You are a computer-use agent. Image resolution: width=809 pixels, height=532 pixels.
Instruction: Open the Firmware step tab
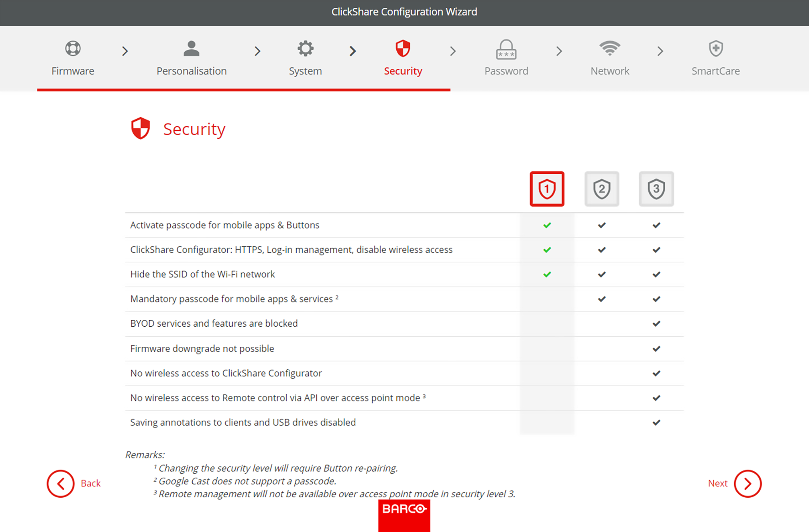[x=73, y=57]
